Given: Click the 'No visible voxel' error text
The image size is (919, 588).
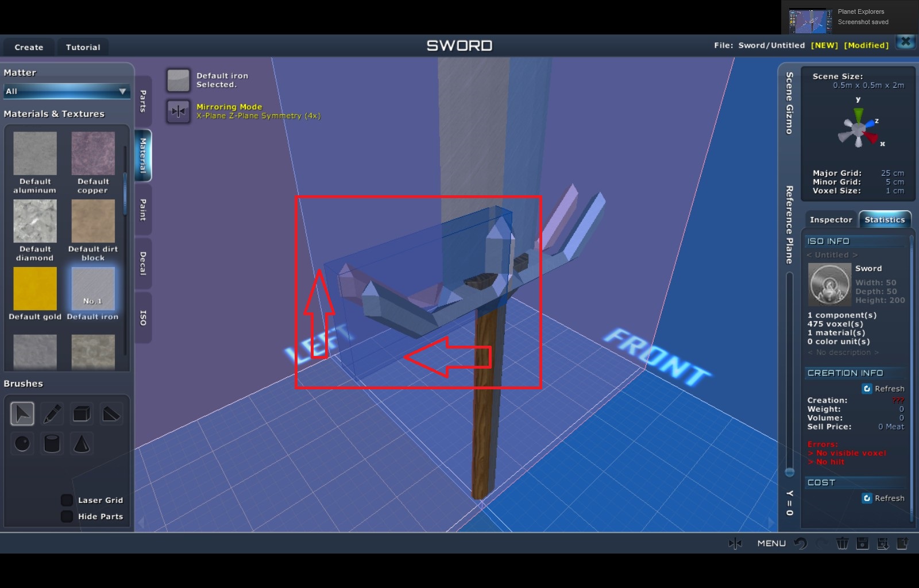Looking at the screenshot, I should [x=847, y=453].
